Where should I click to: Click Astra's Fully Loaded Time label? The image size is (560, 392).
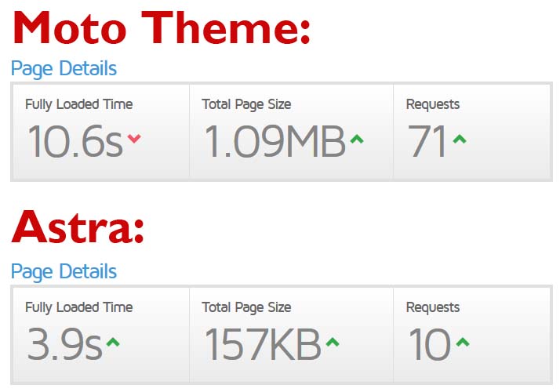79,308
